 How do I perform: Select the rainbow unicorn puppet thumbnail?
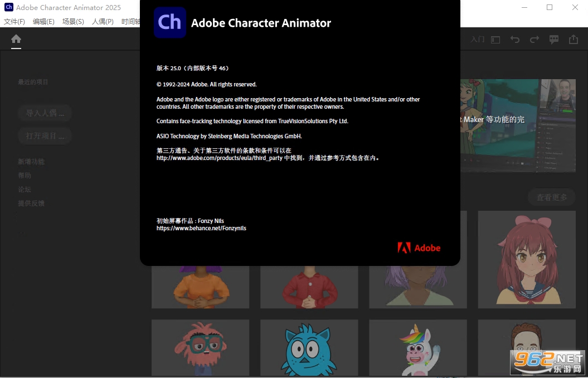coord(418,348)
